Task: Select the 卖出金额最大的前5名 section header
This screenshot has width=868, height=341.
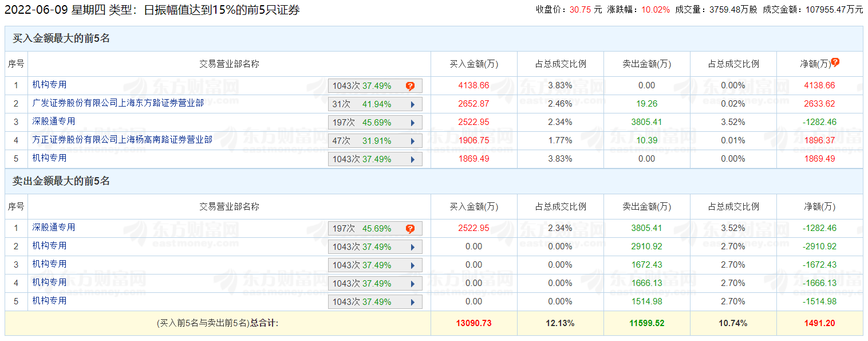Action: pyautogui.click(x=61, y=182)
